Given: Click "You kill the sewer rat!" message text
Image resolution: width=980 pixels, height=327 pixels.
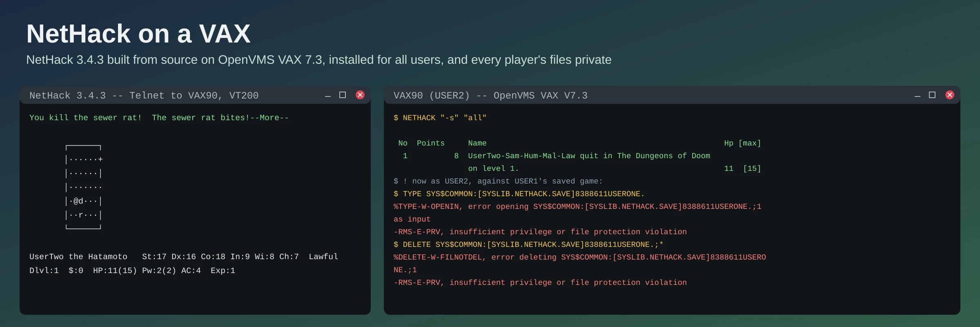Looking at the screenshot, I should tap(86, 118).
